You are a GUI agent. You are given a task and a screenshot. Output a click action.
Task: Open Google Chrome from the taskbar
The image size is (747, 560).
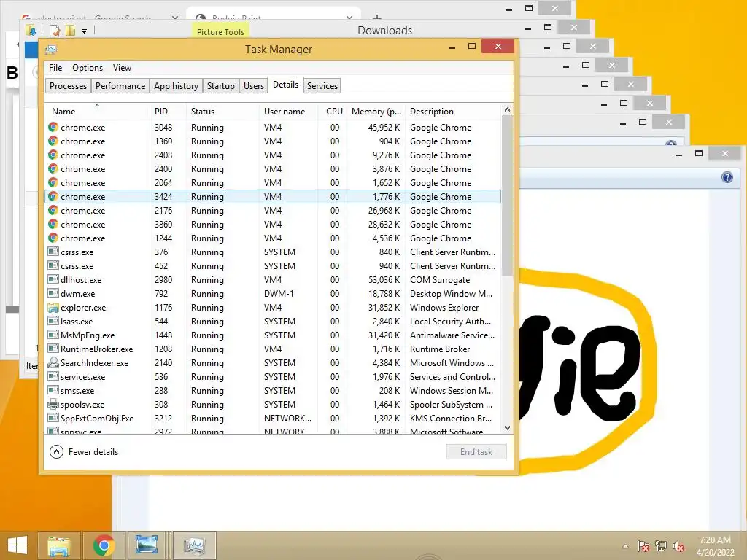click(104, 545)
